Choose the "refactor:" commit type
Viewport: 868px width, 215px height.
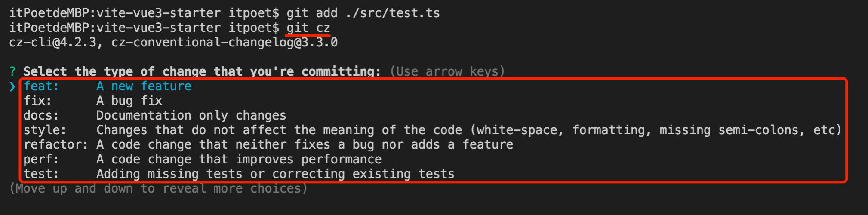55,145
